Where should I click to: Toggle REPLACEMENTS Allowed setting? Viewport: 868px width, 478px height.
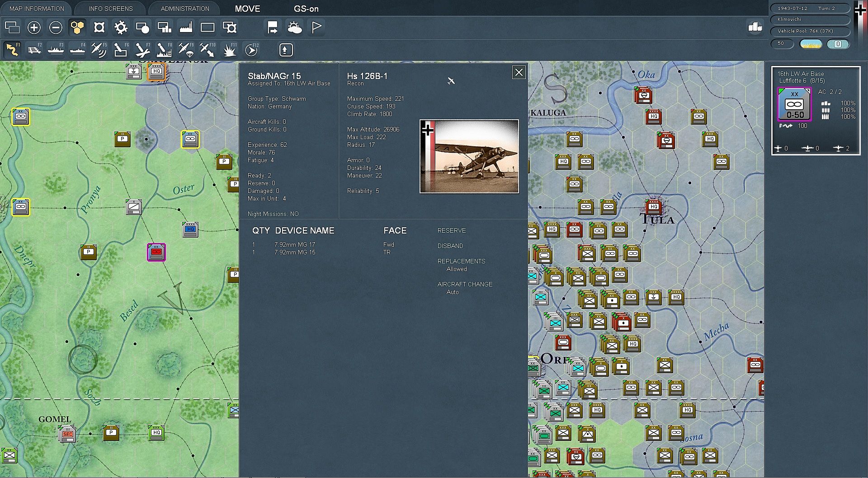(x=457, y=269)
